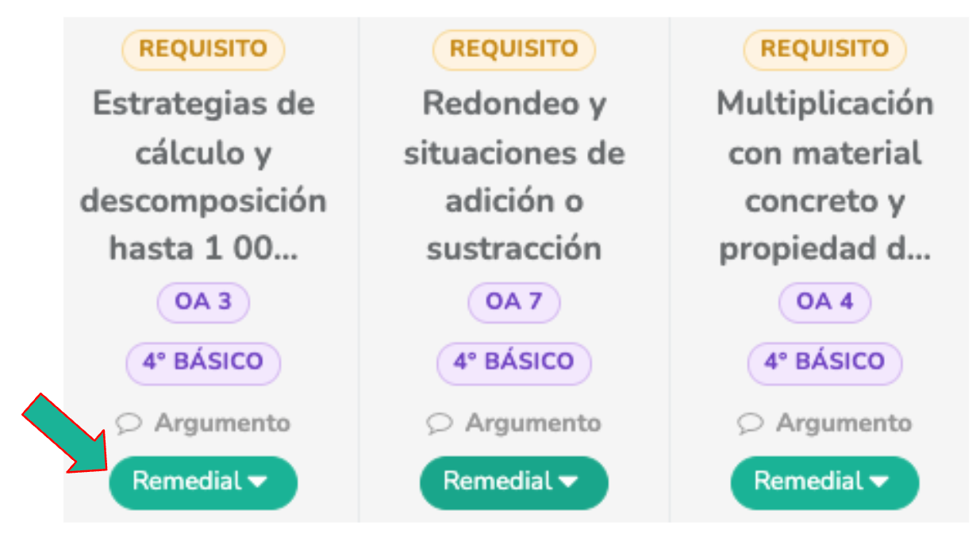
Task: Open the Remedial dropdown under Estrategias de cálculo
Action: (x=203, y=481)
